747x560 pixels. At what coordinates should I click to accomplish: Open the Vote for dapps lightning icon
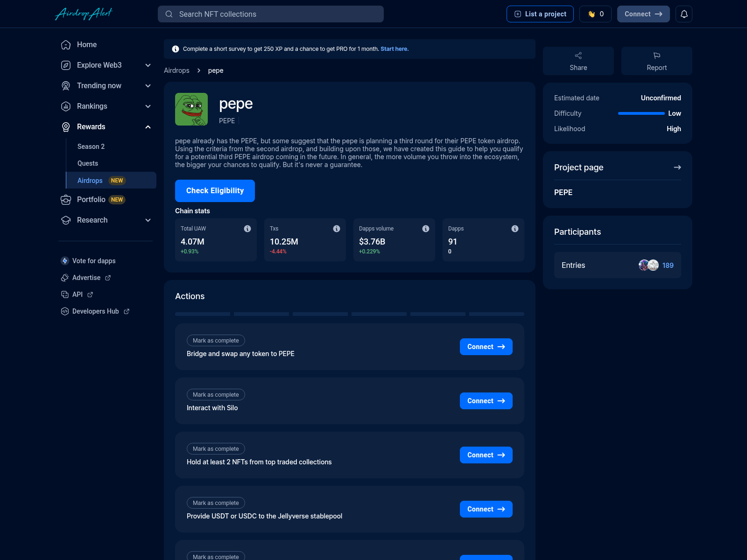[64, 261]
